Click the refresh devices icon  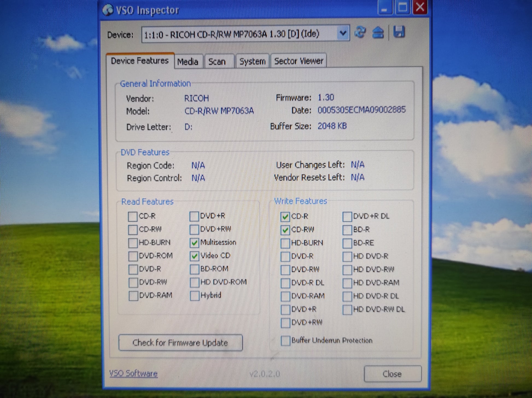(x=360, y=33)
